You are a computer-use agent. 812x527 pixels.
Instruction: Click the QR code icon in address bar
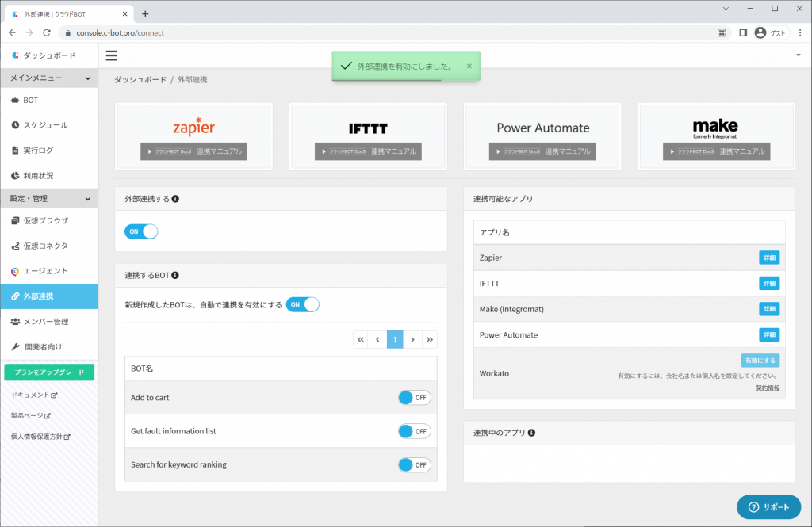(x=722, y=32)
